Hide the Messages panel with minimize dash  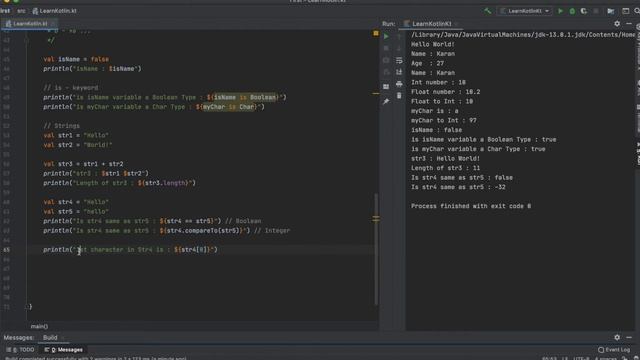coord(629,338)
